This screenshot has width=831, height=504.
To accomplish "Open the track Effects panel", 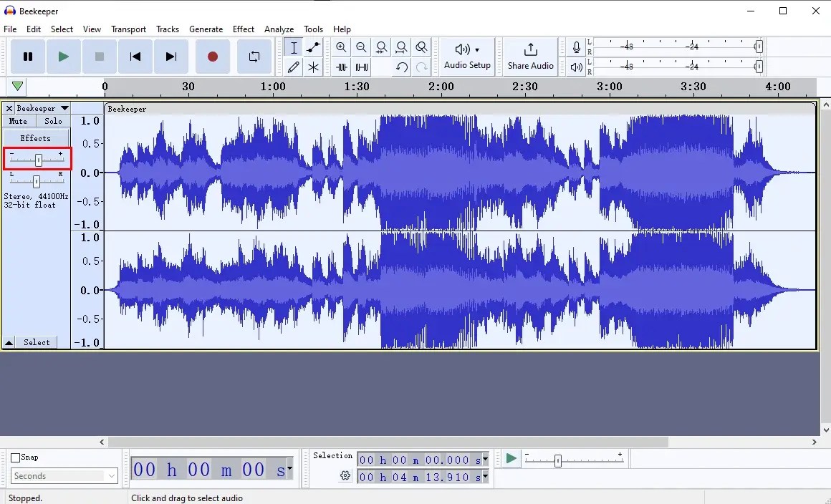I will tap(35, 137).
